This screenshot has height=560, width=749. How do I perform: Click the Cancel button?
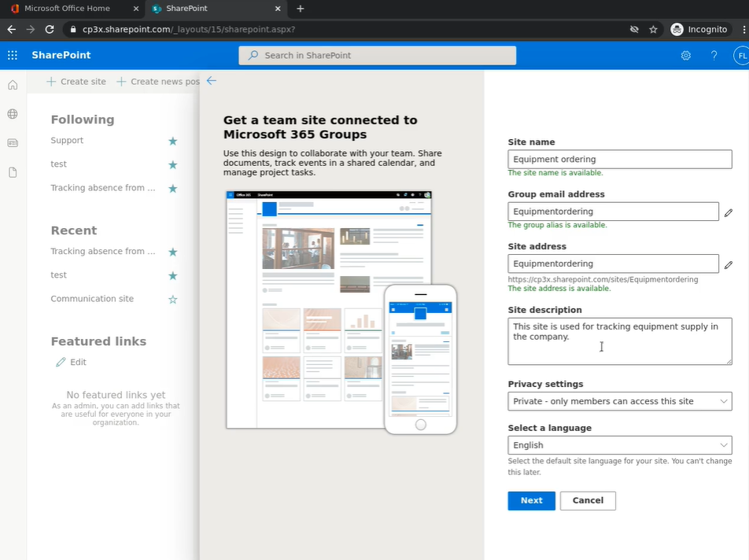point(588,500)
